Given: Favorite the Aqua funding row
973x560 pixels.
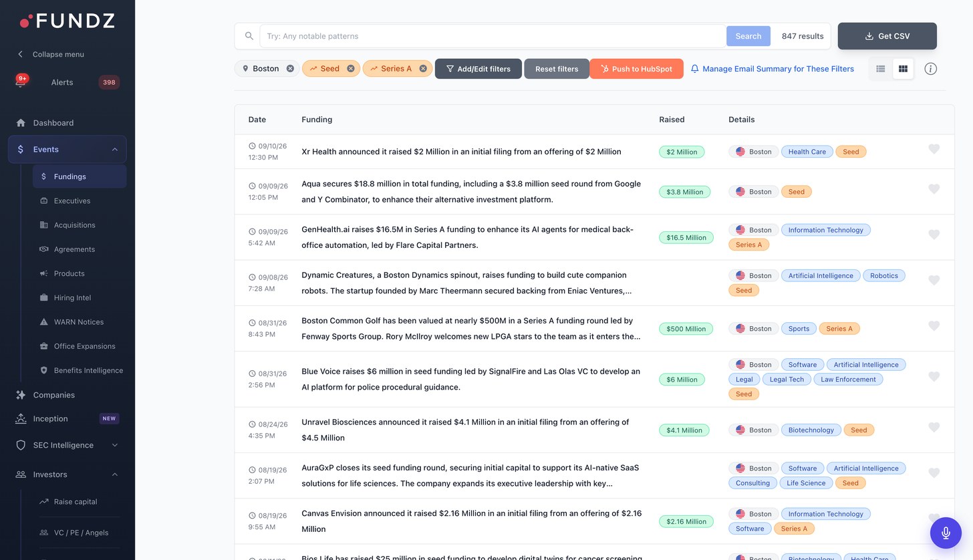Looking at the screenshot, I should pyautogui.click(x=934, y=189).
